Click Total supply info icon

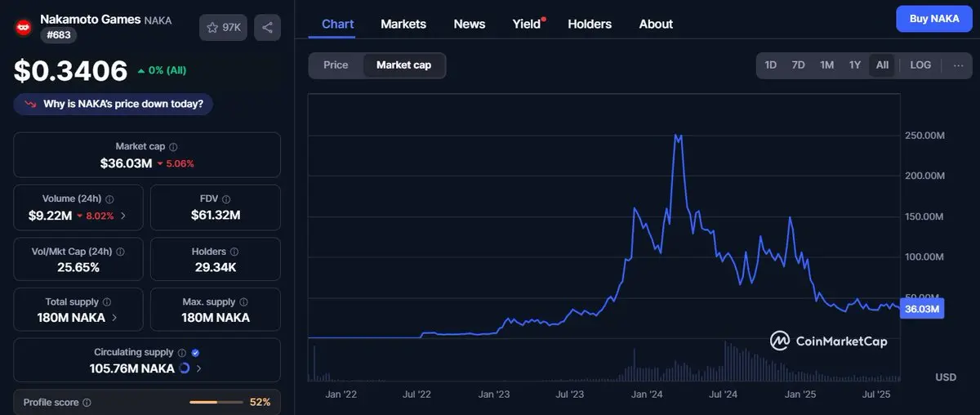(107, 302)
